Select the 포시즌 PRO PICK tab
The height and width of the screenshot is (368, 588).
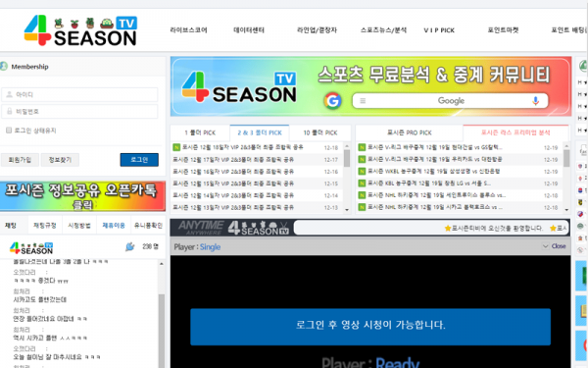coord(409,132)
